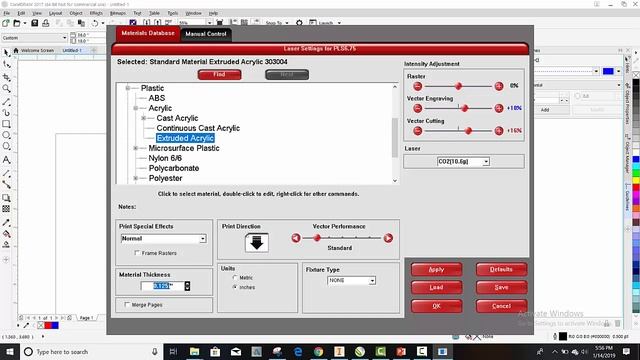Click the Material Thickness input field
This screenshot has width=640, height=360.
(x=162, y=286)
